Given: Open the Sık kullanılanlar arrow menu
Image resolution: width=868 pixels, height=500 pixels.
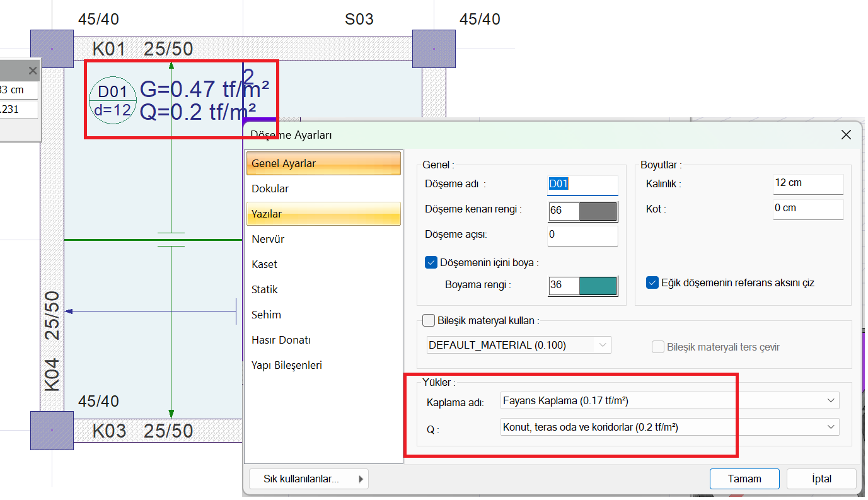Looking at the screenshot, I should pyautogui.click(x=361, y=479).
